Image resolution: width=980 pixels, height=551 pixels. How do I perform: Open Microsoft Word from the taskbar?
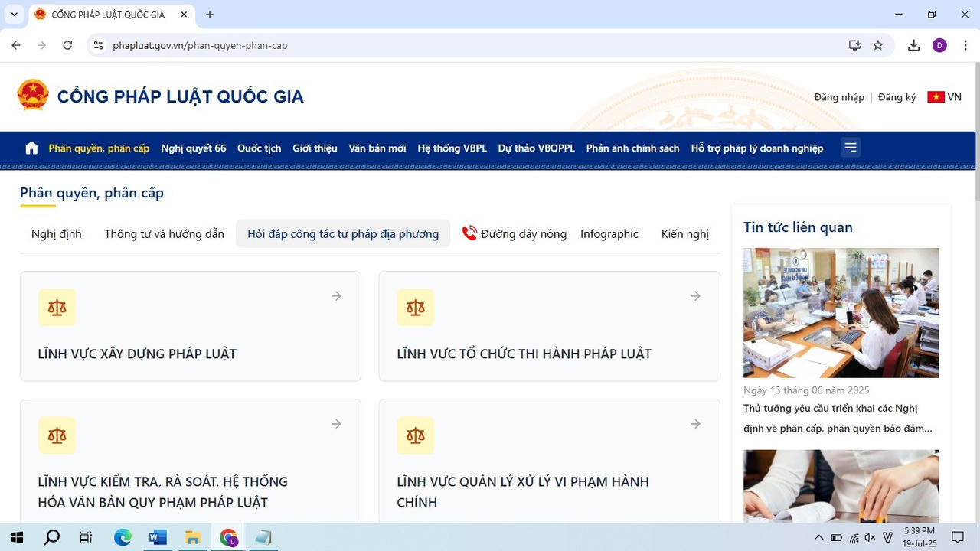tap(158, 537)
